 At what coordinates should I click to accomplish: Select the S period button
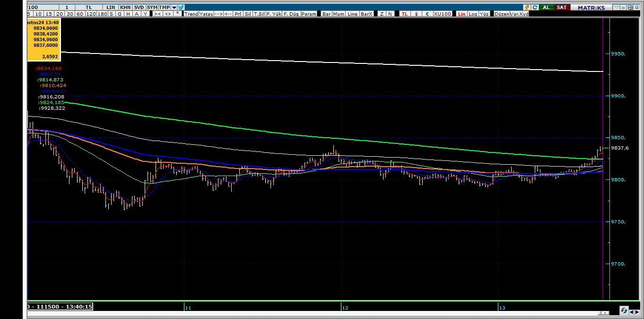tap(112, 14)
